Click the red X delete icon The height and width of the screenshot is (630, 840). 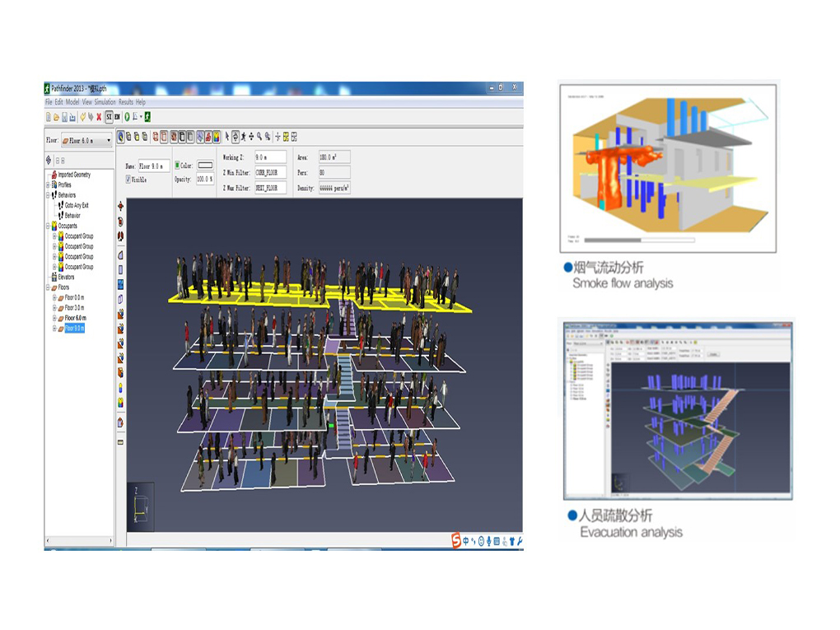pos(100,117)
